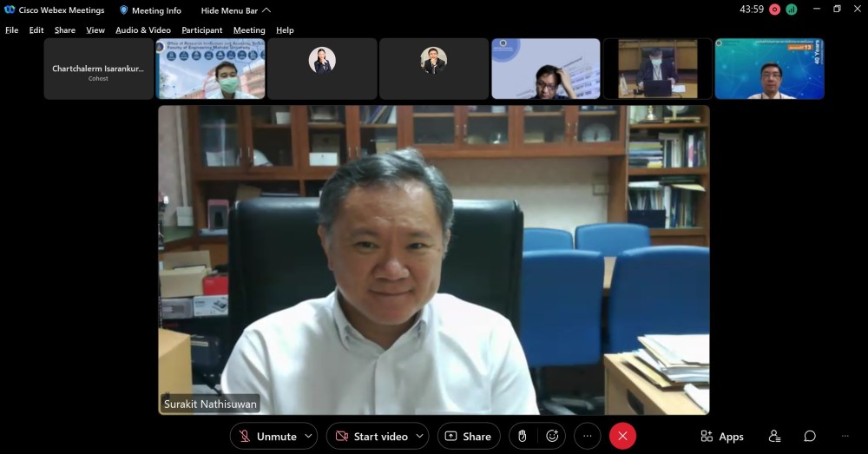Open More options ellipsis in center controls

click(588, 437)
